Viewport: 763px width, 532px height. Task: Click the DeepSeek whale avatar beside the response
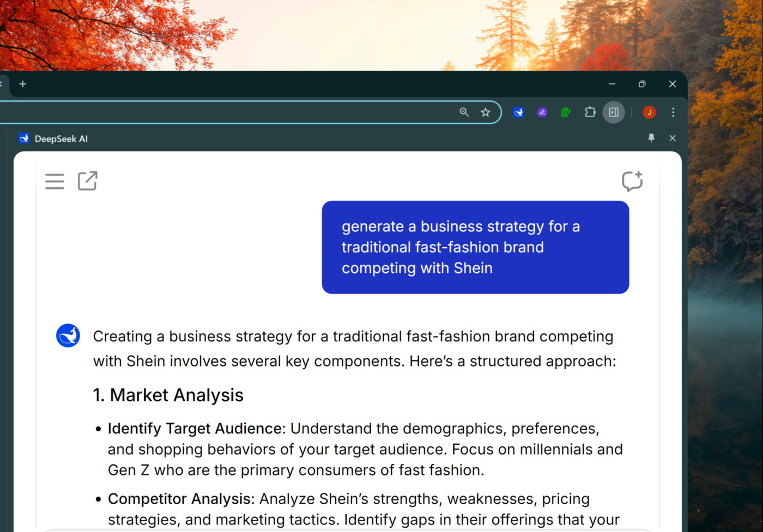(68, 336)
